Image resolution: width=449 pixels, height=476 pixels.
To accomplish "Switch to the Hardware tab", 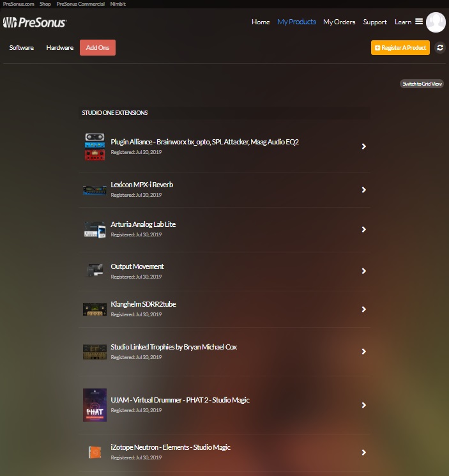I will pyautogui.click(x=60, y=48).
